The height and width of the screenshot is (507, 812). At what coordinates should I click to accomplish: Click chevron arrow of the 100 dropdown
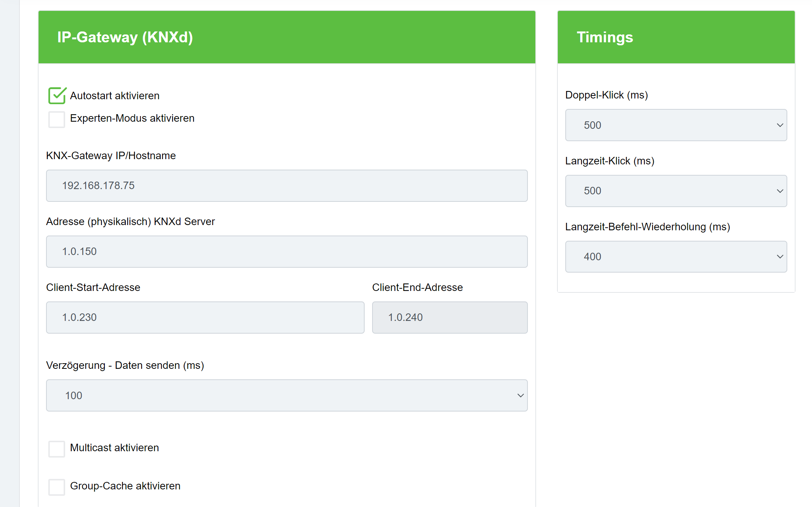click(520, 395)
